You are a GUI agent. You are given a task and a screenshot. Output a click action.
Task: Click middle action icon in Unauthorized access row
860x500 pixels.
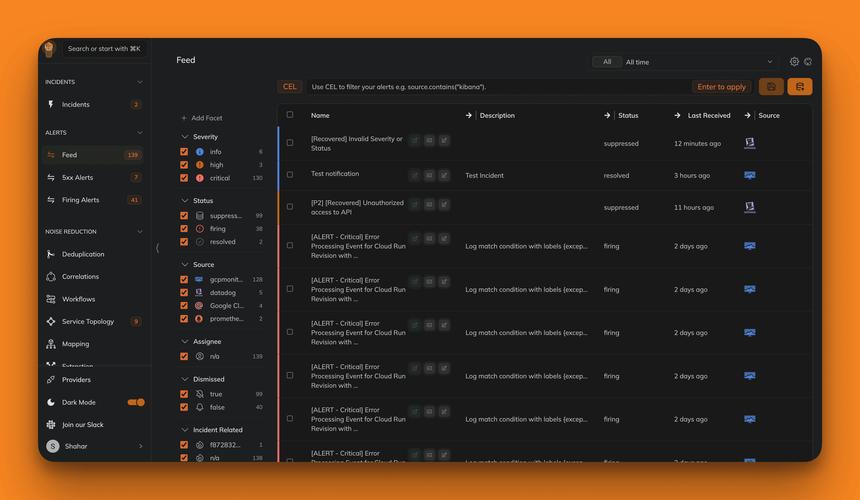pyautogui.click(x=429, y=204)
